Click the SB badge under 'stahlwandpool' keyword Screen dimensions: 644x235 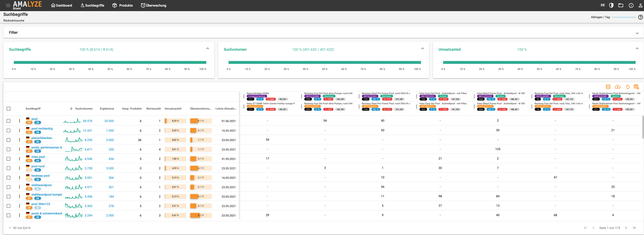38,189
